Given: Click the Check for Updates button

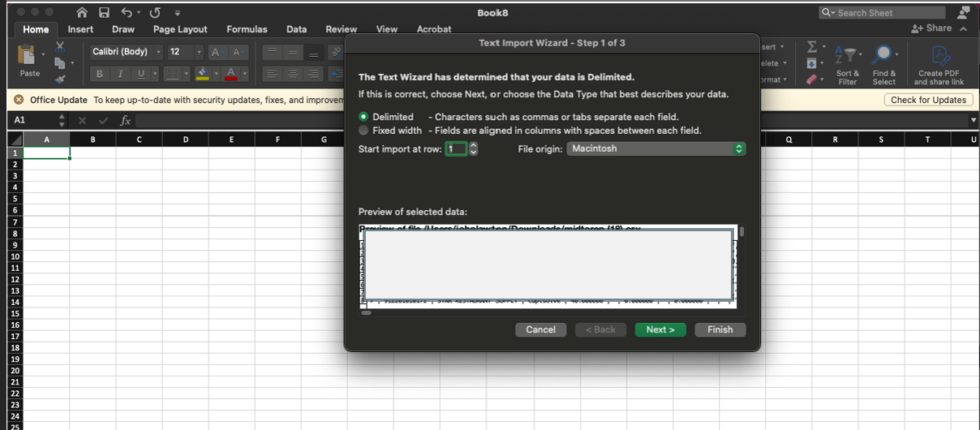Looking at the screenshot, I should coord(928,100).
